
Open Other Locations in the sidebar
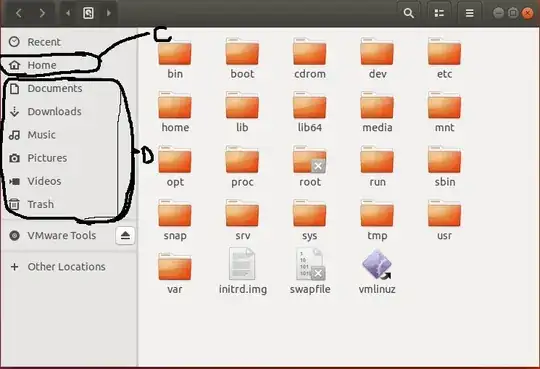[69, 266]
